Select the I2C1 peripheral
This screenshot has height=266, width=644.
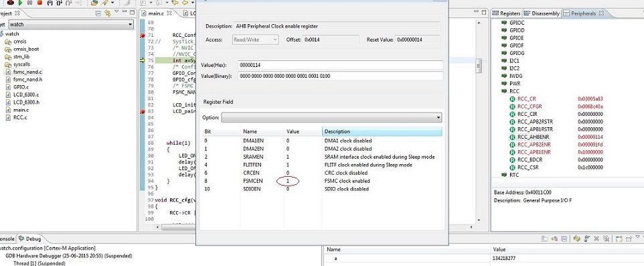(x=511, y=61)
